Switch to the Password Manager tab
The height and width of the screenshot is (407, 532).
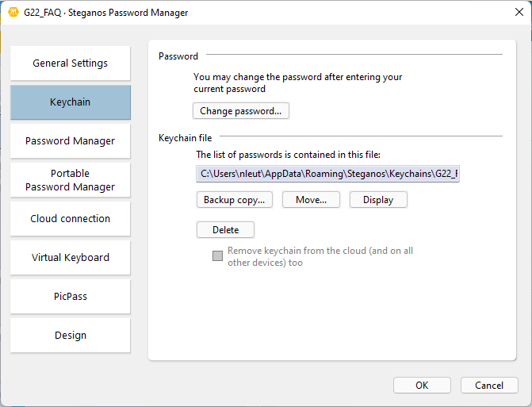(71, 141)
